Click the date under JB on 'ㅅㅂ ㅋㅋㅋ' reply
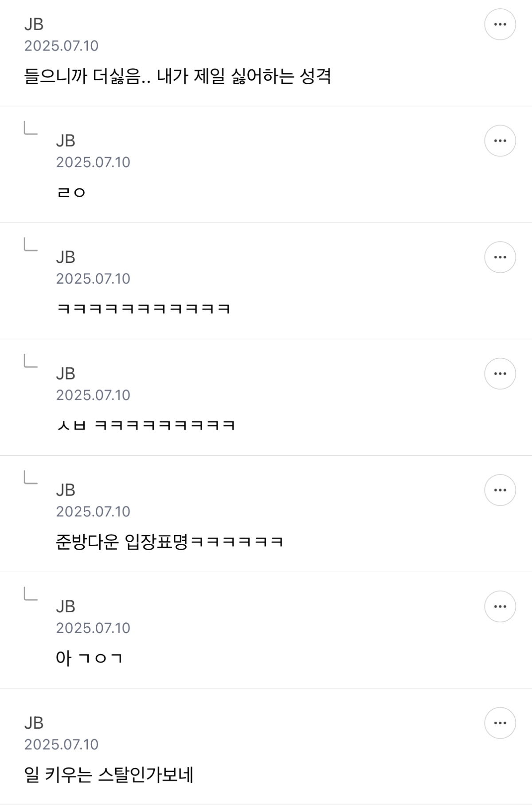The width and height of the screenshot is (532, 805). pyautogui.click(x=93, y=395)
